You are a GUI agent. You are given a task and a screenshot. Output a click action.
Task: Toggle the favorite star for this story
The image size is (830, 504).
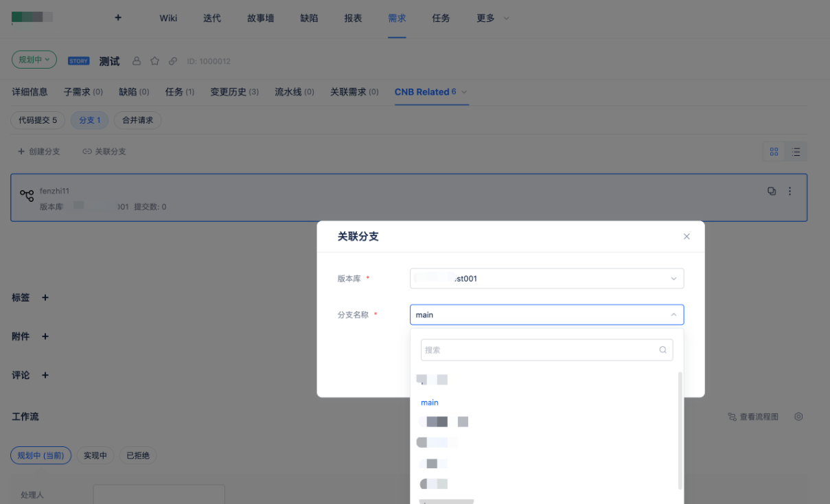click(x=154, y=60)
